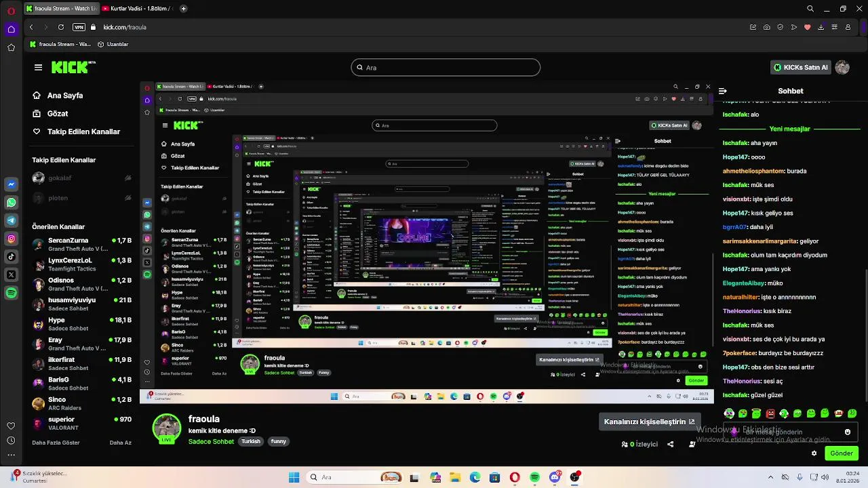Open Gözat in the Kick sidebar

[x=51, y=114]
